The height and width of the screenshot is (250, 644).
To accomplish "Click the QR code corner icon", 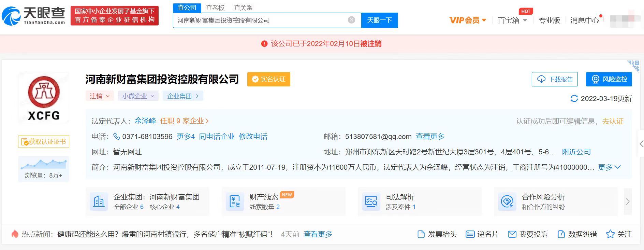I will click(633, 66).
